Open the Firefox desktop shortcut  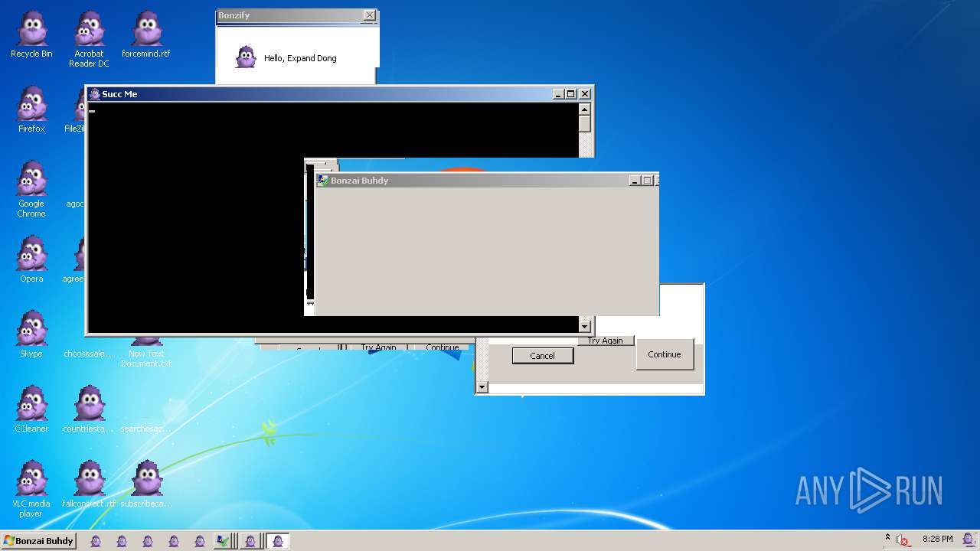click(31, 109)
